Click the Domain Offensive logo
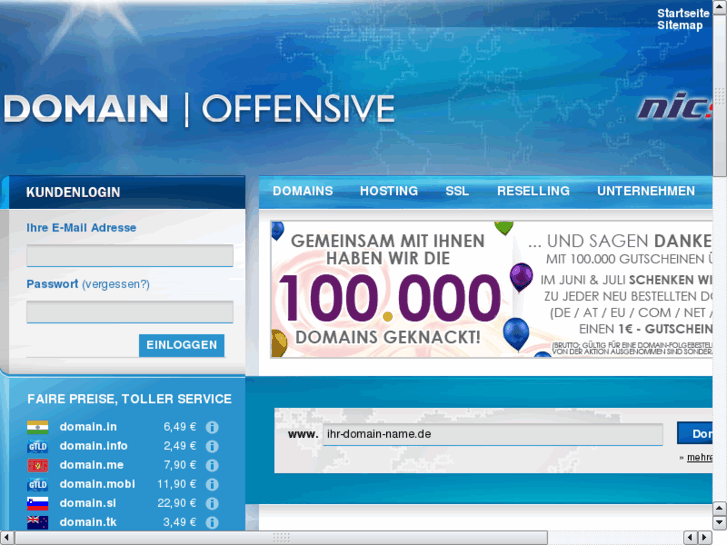727x545 pixels. [199, 109]
